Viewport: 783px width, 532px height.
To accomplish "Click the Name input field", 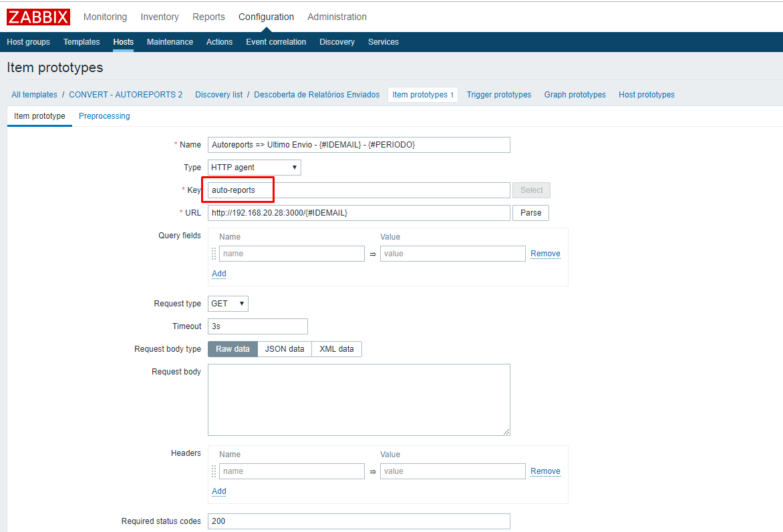I will click(x=359, y=145).
